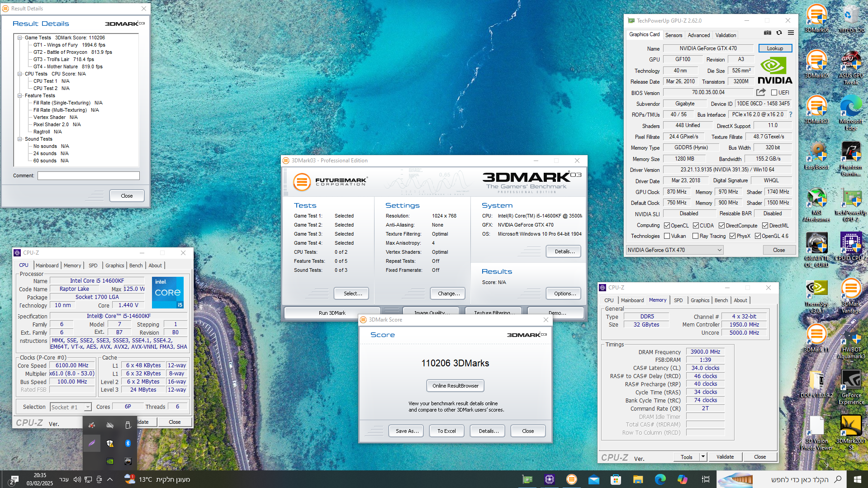Open the GPU selection dropdown in GPU-Z
Screen dimensions: 868x488
point(674,250)
